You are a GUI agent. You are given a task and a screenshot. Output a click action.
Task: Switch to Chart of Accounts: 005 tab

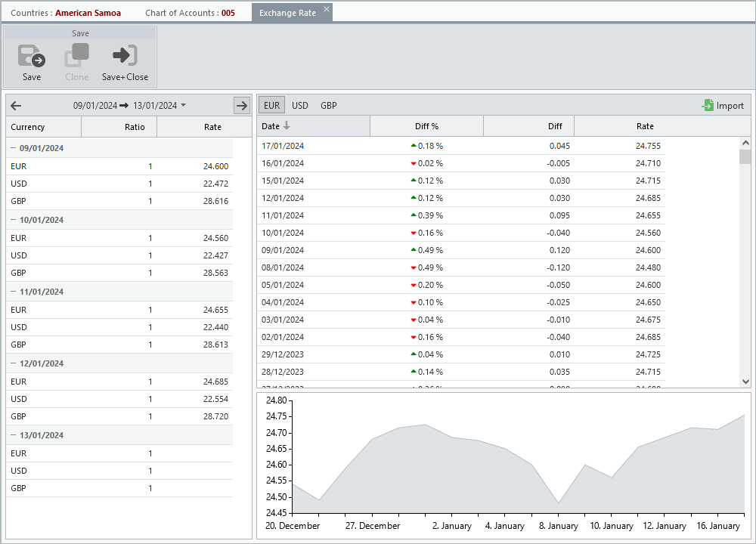pyautogui.click(x=190, y=13)
